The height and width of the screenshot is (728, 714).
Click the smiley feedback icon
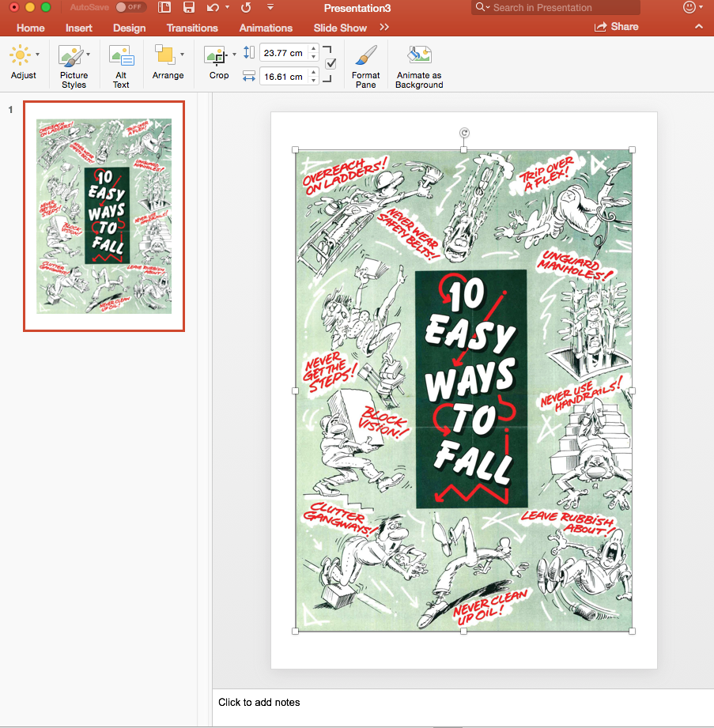(689, 7)
